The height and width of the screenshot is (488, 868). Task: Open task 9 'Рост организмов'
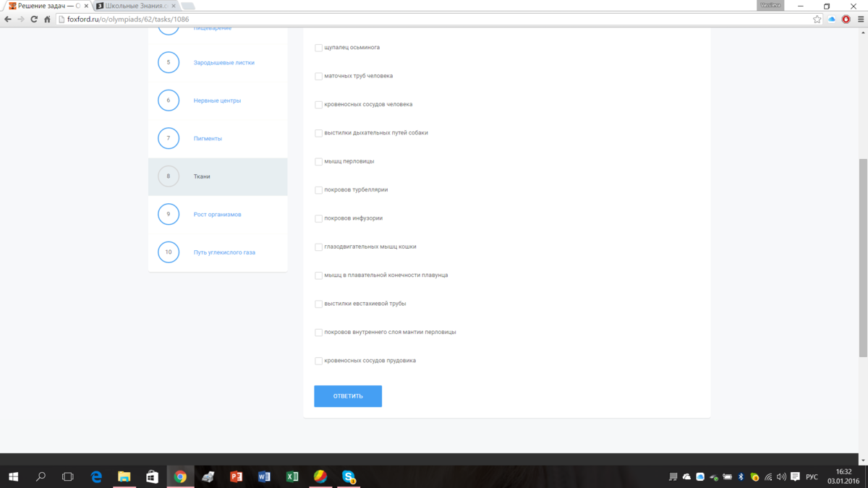[x=218, y=215]
